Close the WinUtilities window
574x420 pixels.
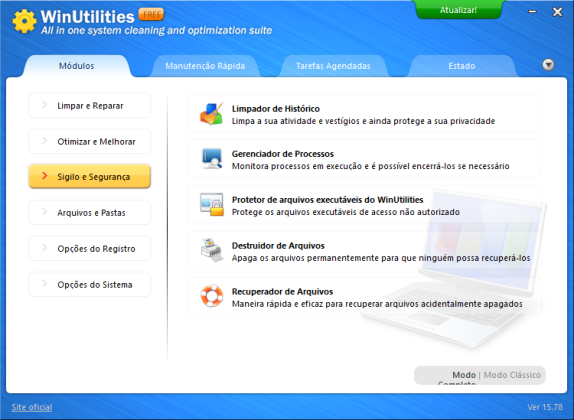(558, 12)
